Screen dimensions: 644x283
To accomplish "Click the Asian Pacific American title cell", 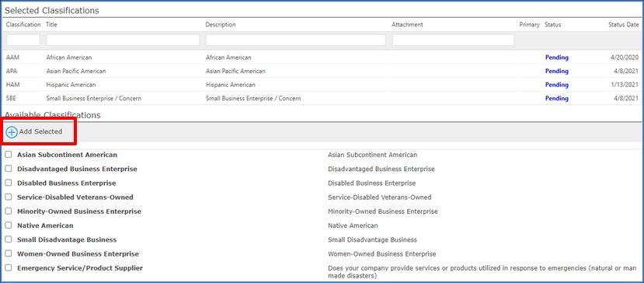I will [x=76, y=72].
